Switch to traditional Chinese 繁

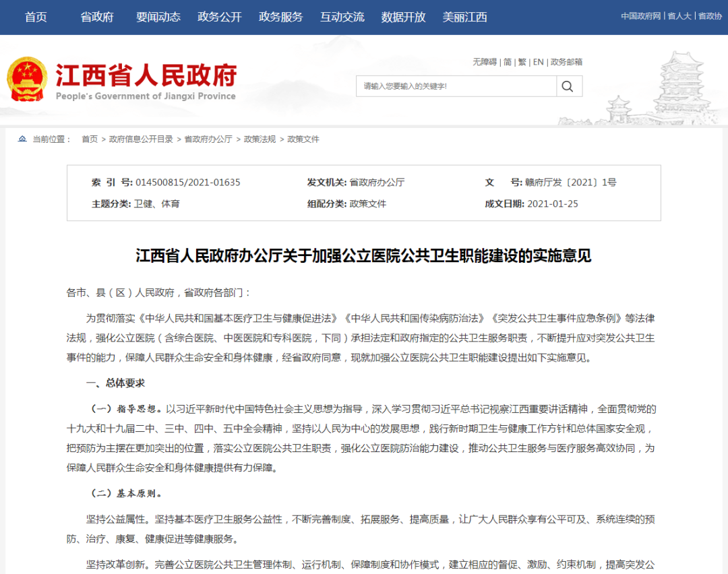tap(522, 62)
